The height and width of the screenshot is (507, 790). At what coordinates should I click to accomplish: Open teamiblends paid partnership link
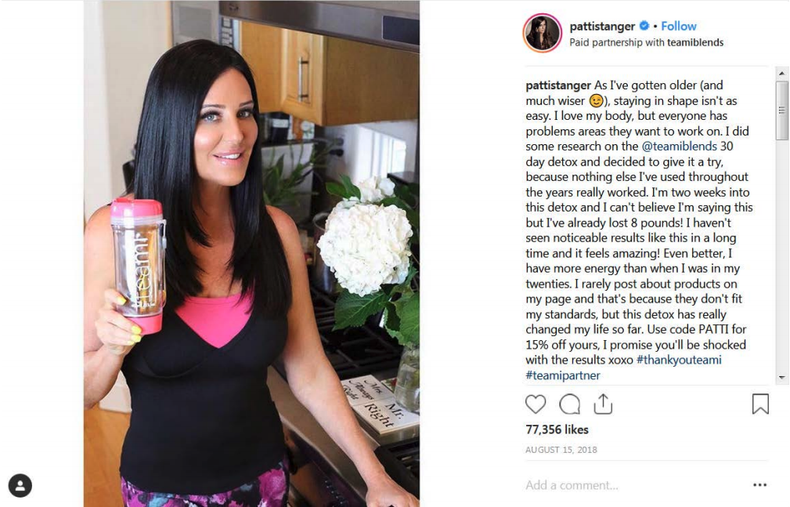[x=695, y=42]
